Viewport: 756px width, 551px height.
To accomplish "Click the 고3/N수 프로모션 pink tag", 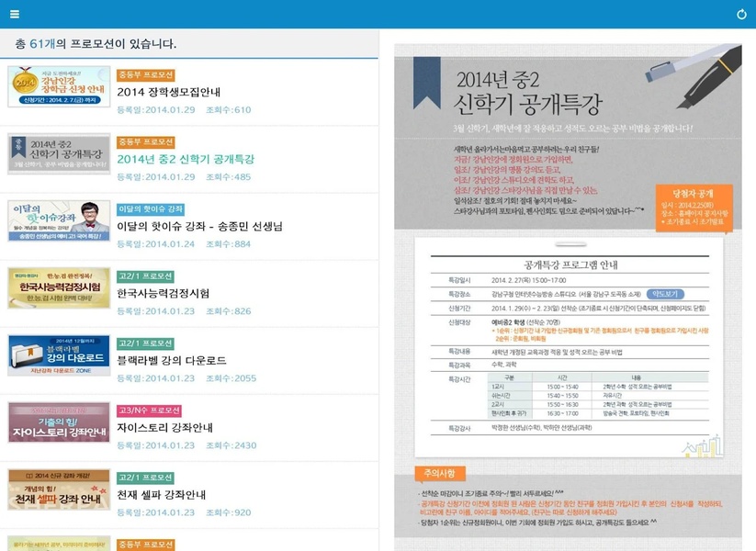I will point(149,410).
